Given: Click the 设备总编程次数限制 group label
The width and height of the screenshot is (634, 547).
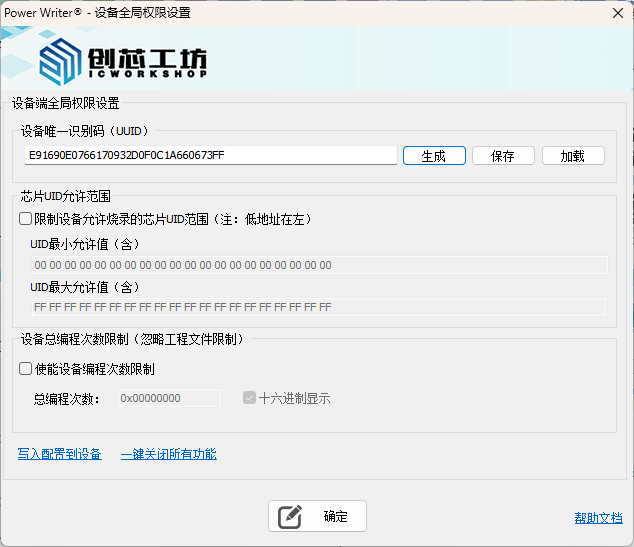Looking at the screenshot, I should 132,339.
